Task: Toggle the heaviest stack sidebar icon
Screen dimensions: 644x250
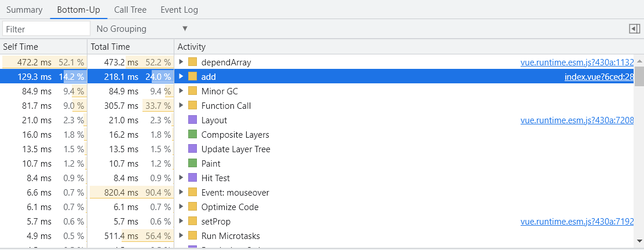Action: [635, 29]
